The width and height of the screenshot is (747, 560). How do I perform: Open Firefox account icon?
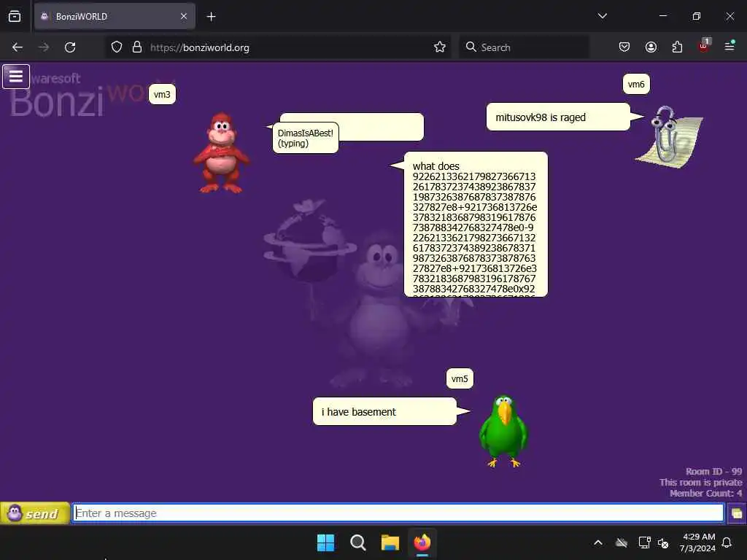(x=651, y=47)
